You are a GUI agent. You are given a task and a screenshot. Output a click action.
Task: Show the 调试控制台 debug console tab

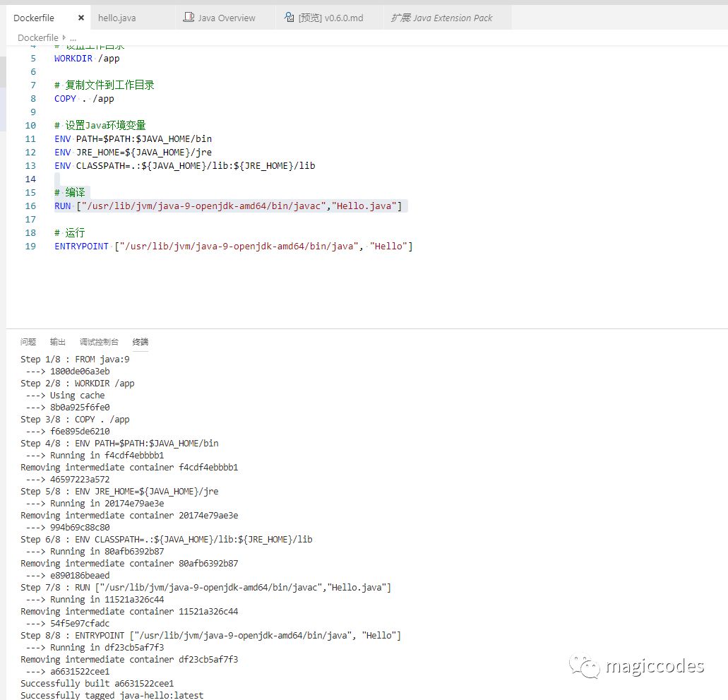tap(99, 342)
